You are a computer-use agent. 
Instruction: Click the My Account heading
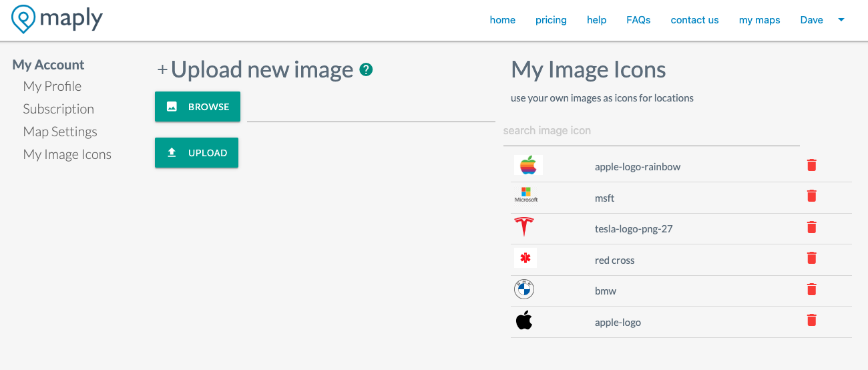coord(49,65)
